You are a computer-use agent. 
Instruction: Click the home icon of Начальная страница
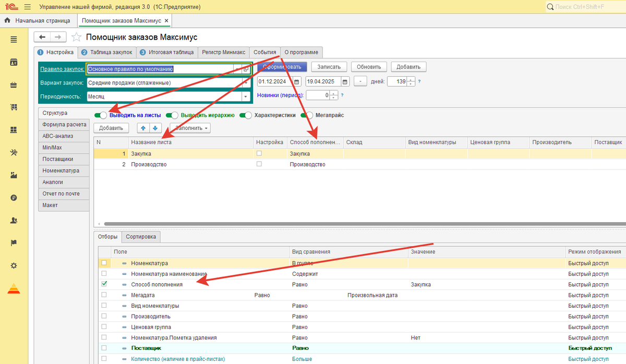pos(8,21)
